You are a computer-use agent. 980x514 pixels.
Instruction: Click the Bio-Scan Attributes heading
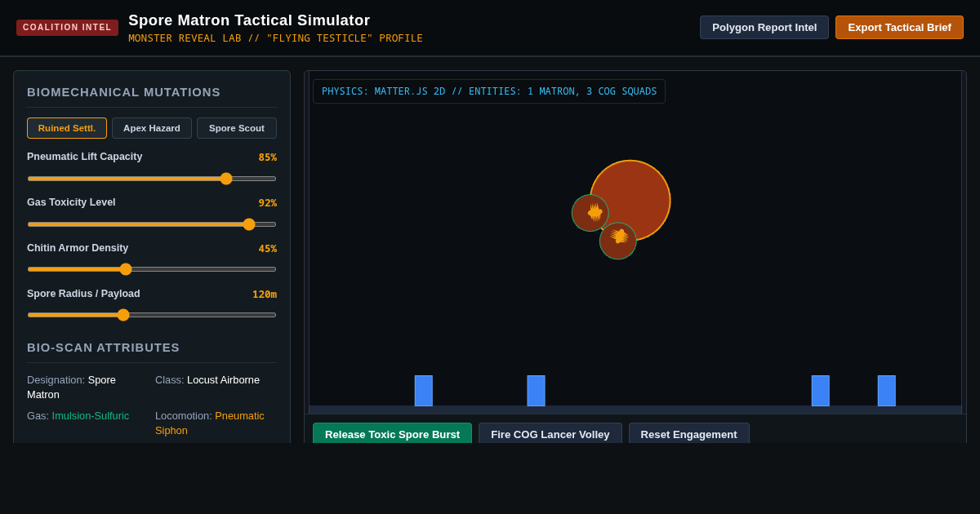coord(104,348)
